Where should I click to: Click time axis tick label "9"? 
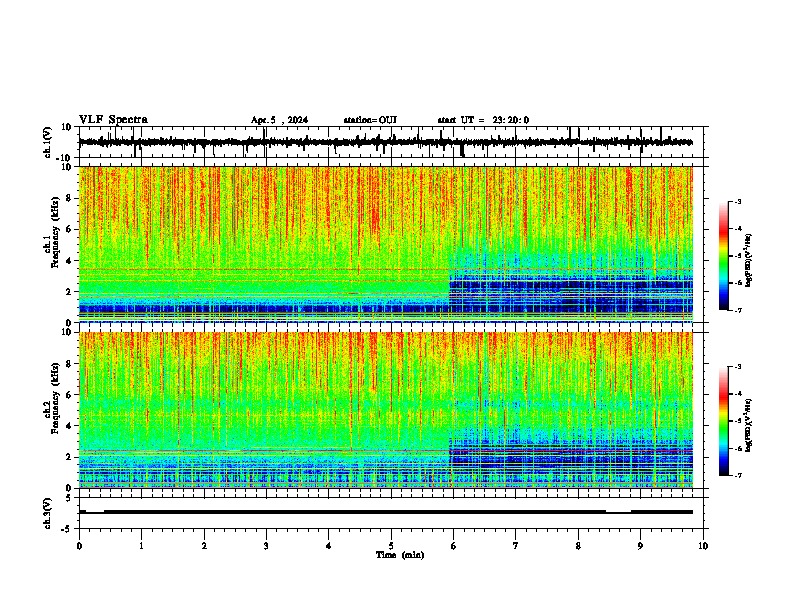640,546
